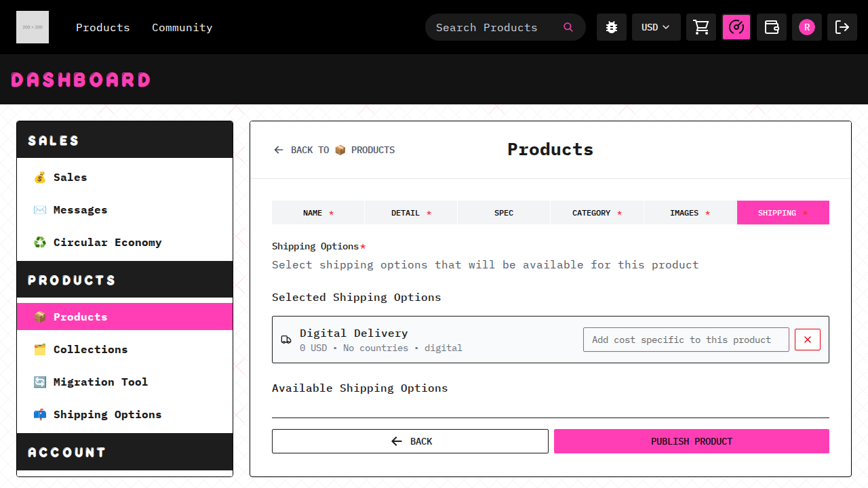Select Products in the sidebar

tap(125, 317)
